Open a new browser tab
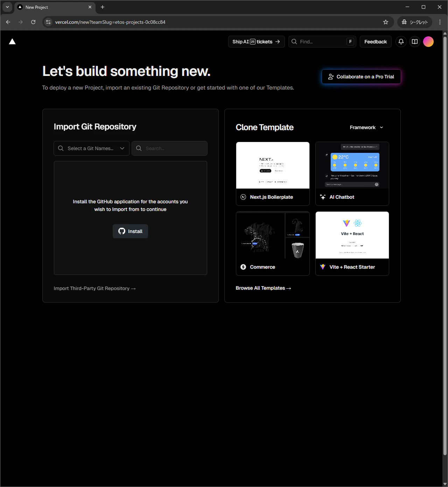Viewport: 448px width, 487px height. [x=103, y=7]
